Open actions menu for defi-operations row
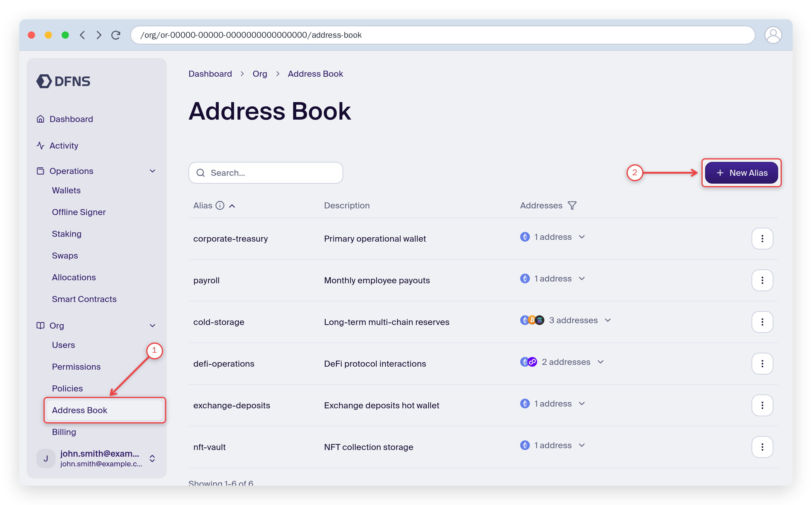The width and height of the screenshot is (812, 505). click(x=762, y=364)
